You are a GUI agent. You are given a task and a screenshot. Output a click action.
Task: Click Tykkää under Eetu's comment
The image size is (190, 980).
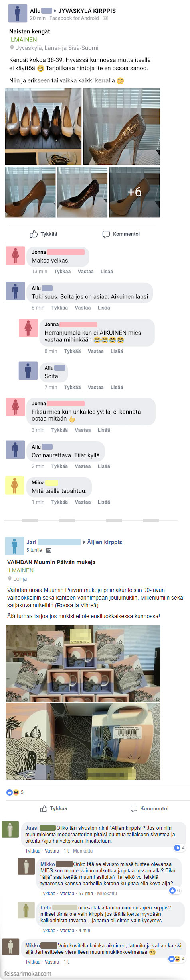(x=48, y=931)
